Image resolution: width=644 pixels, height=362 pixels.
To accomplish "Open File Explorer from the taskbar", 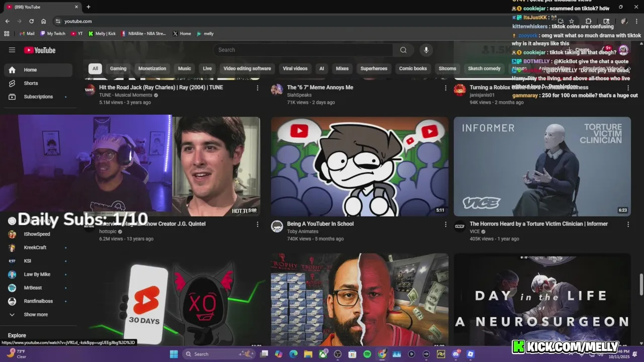I will coord(308,354).
